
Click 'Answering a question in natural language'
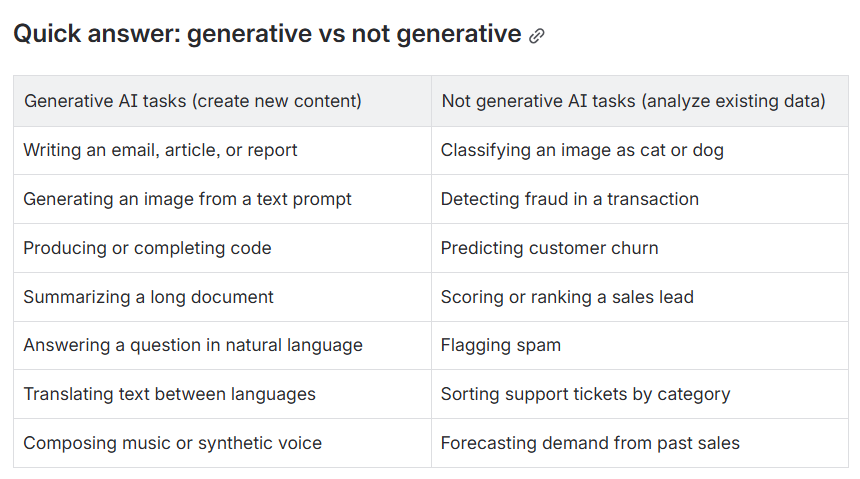tap(193, 345)
